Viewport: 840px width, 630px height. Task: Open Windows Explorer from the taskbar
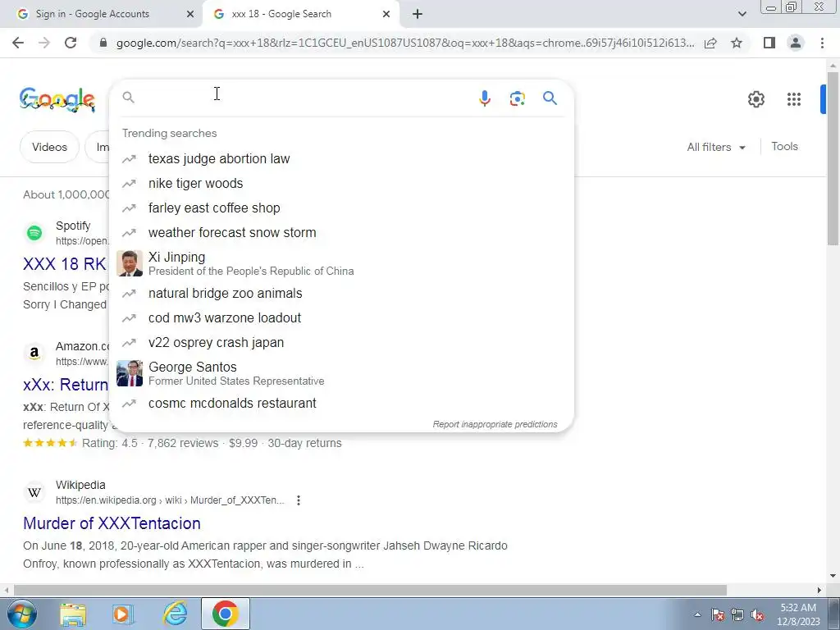73,614
